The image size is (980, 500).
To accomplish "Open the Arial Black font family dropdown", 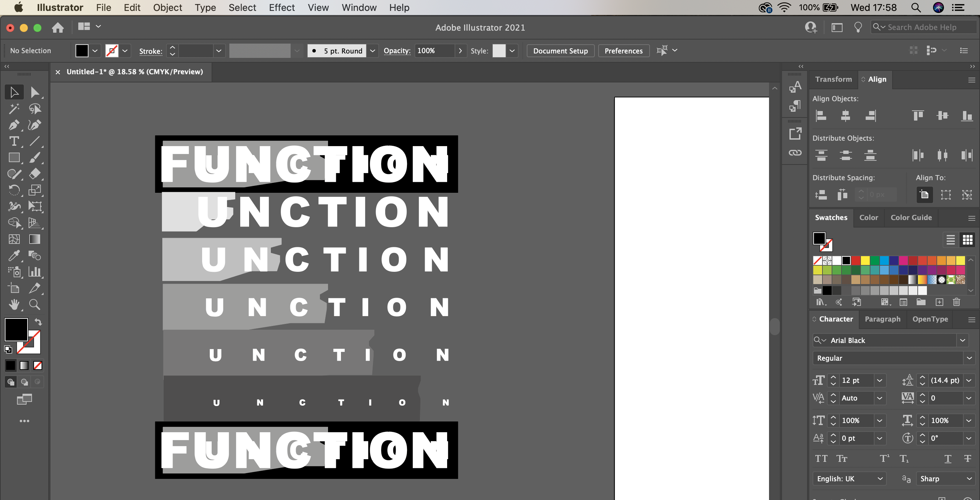I will click(963, 340).
